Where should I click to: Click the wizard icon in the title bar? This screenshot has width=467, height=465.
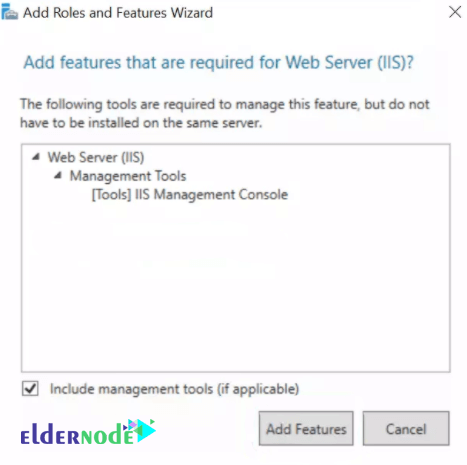tap(9, 12)
